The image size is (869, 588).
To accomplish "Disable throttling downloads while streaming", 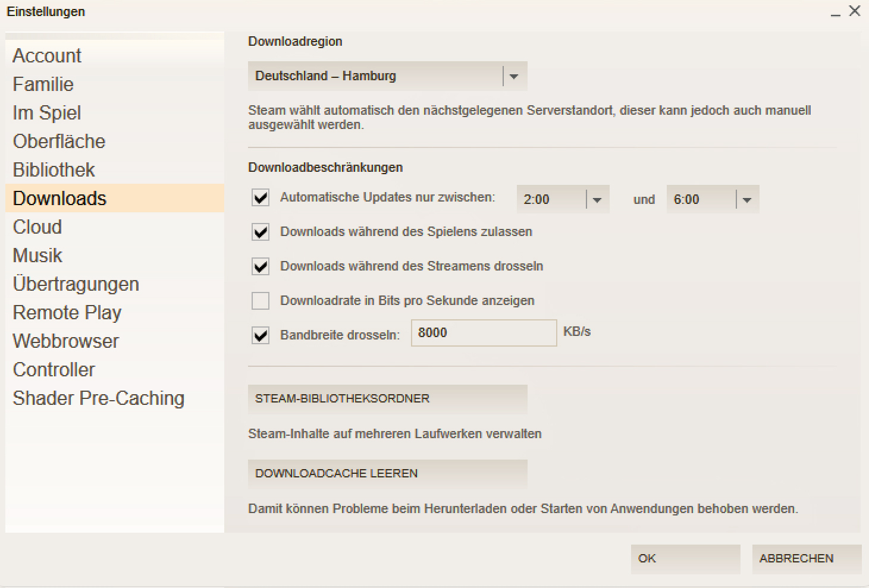I will (261, 266).
